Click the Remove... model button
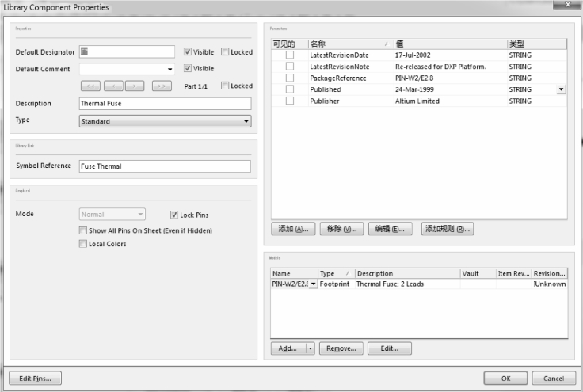583x392 pixels. (341, 348)
